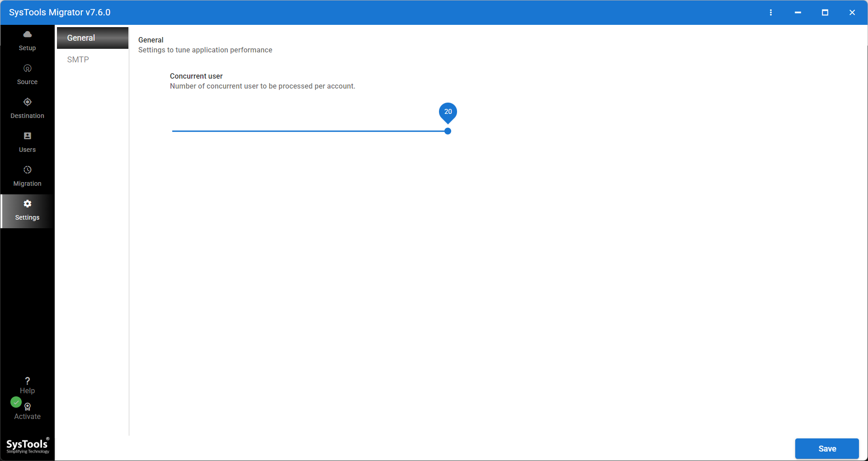The height and width of the screenshot is (461, 868).
Task: Select the Migration history icon
Action: [27, 170]
